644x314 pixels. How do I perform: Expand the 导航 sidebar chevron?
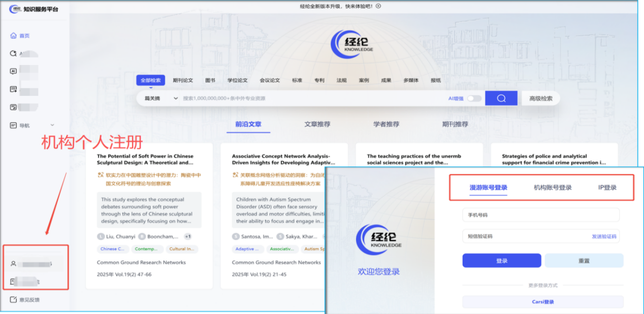pyautogui.click(x=52, y=125)
